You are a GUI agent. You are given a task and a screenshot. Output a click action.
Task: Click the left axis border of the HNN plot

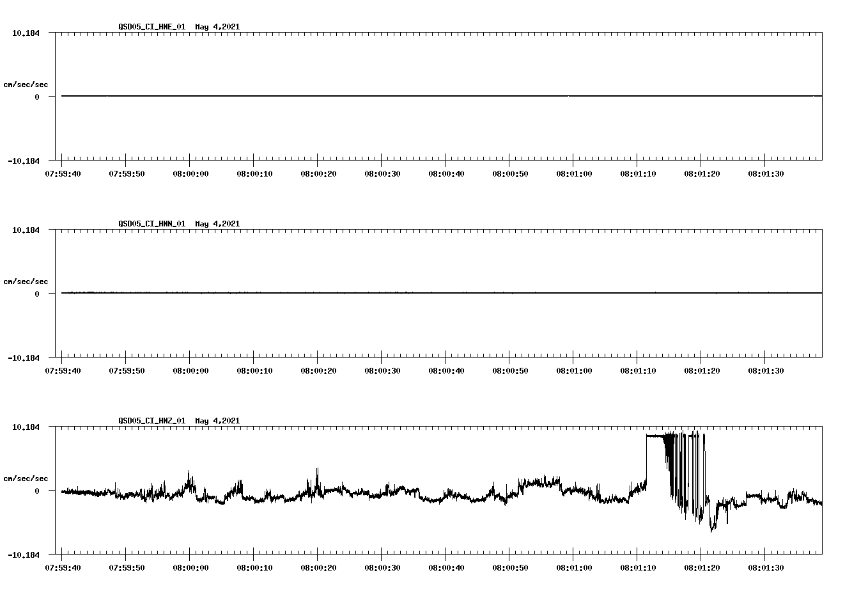pyautogui.click(x=54, y=294)
